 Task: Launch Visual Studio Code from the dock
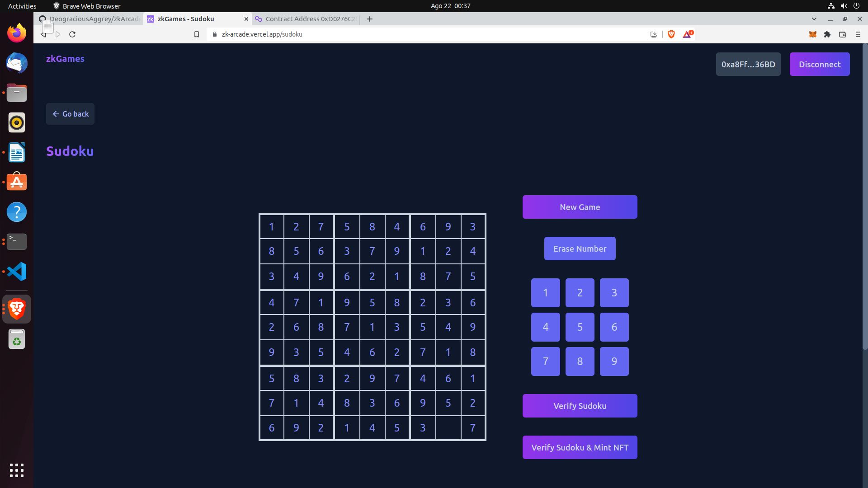coord(16,272)
